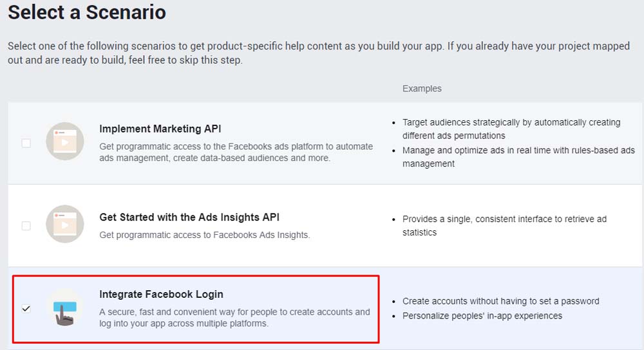This screenshot has height=350, width=644.
Task: Enable the Implement Marketing API checkbox
Action: point(26,143)
